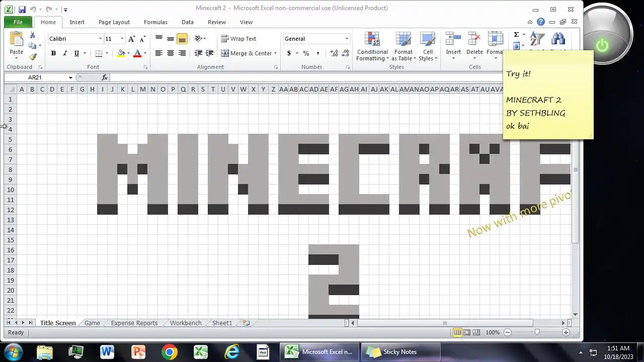Increase font size with Grow Font

point(132,39)
